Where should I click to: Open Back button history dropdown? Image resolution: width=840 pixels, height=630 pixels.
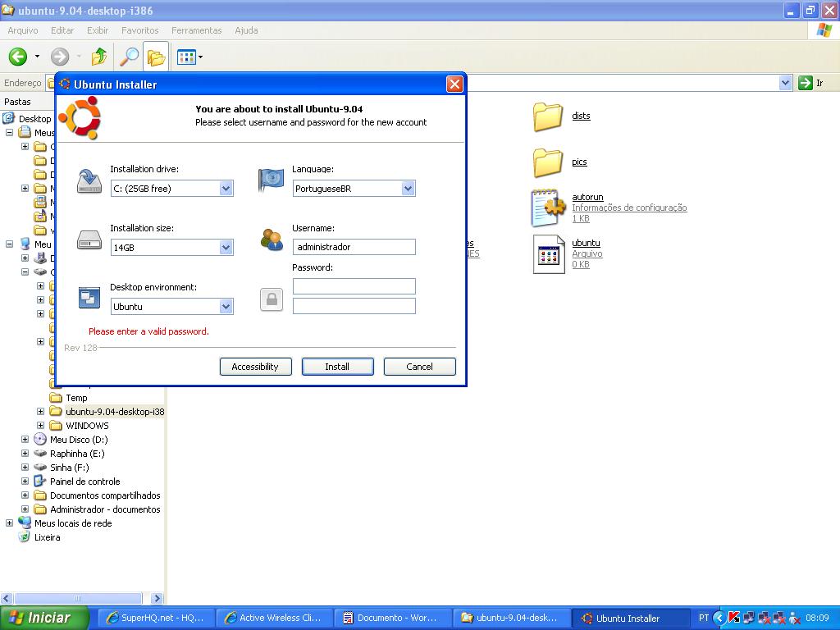click(x=37, y=57)
